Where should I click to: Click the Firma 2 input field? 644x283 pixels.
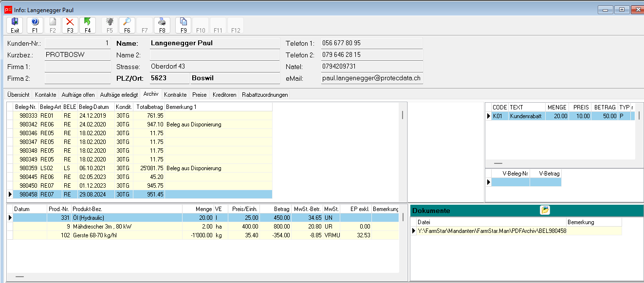coord(78,78)
